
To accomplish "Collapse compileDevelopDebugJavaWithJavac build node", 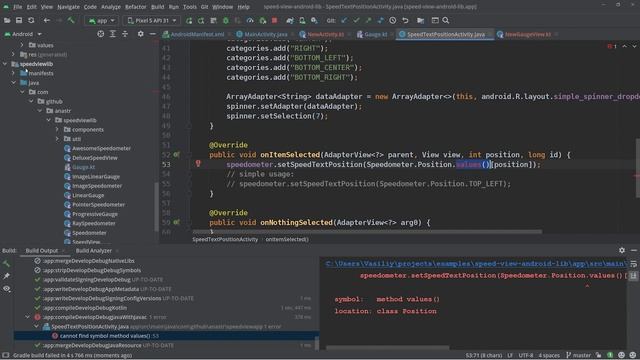I will click(x=28, y=317).
